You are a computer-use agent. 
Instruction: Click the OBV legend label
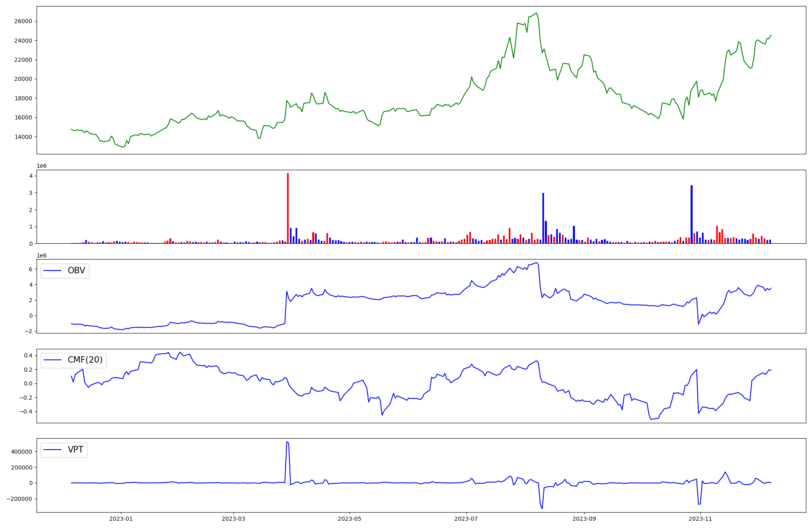(76, 271)
